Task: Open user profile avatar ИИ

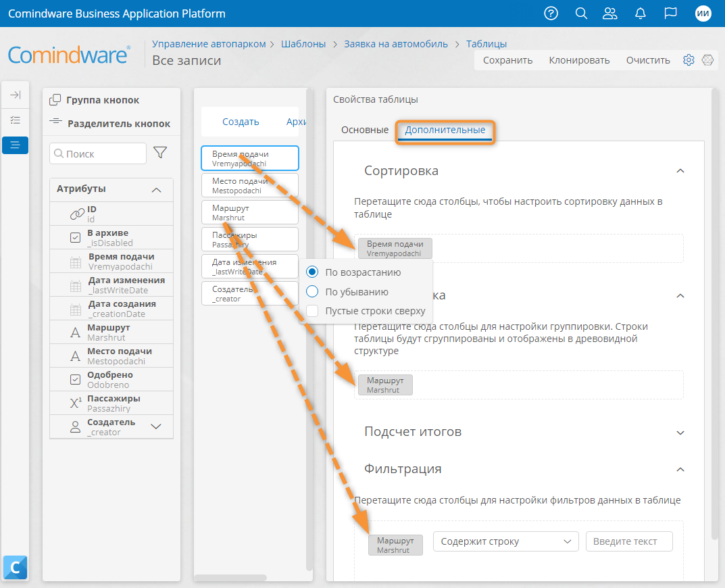Action: click(703, 14)
